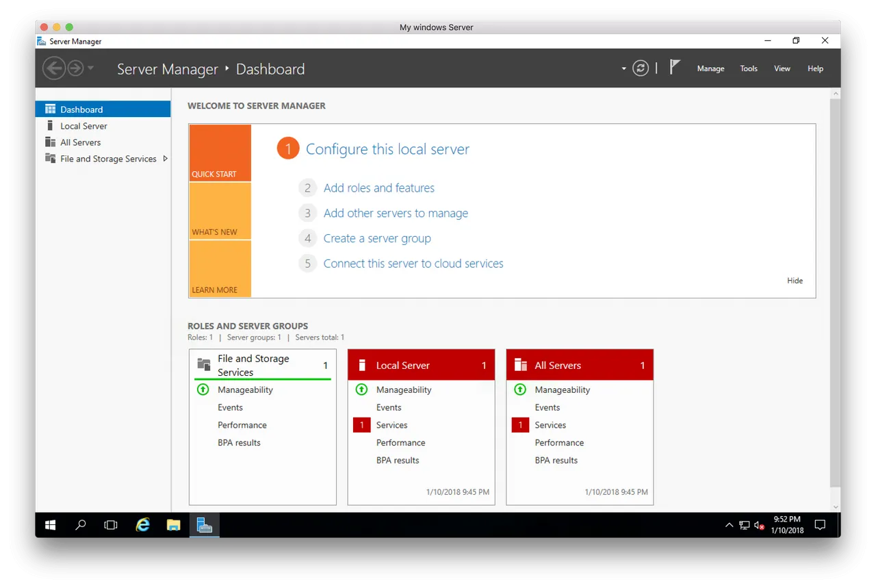The height and width of the screenshot is (588, 876).
Task: Click the forward navigation arrow
Action: pyautogui.click(x=75, y=68)
